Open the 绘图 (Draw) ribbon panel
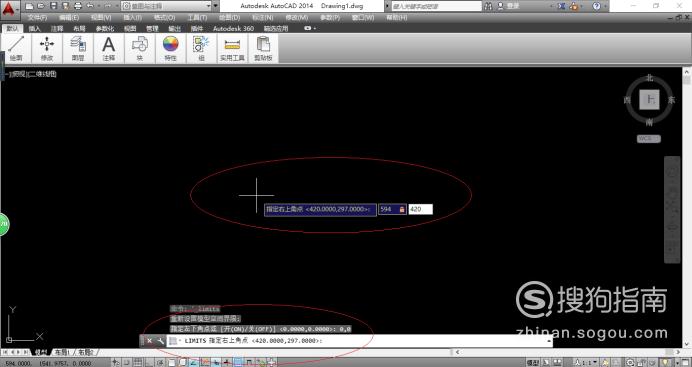Viewport: 692px width, 367px height. click(16, 48)
